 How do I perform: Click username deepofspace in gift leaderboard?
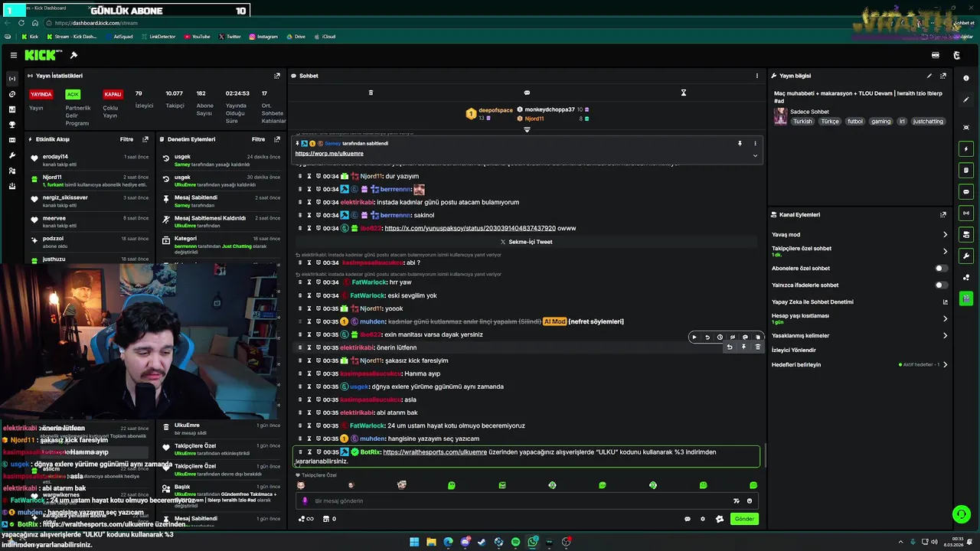point(495,110)
